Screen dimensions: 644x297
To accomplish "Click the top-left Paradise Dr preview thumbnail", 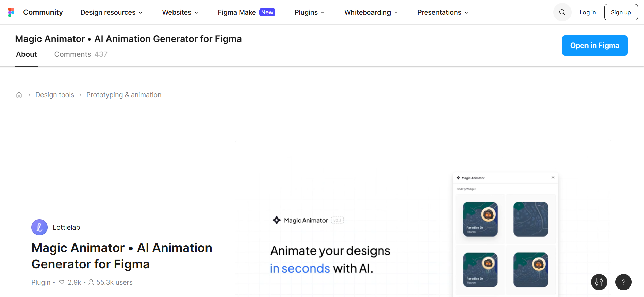I will click(480, 219).
